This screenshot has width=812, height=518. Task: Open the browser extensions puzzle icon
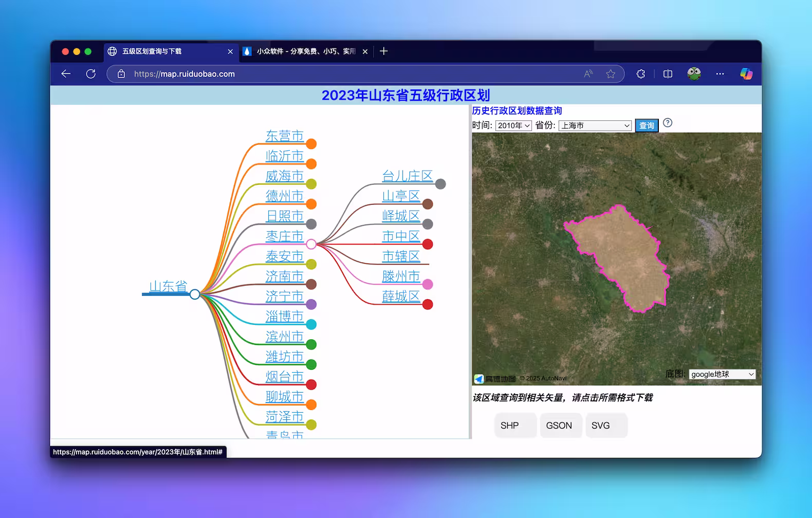pos(641,74)
